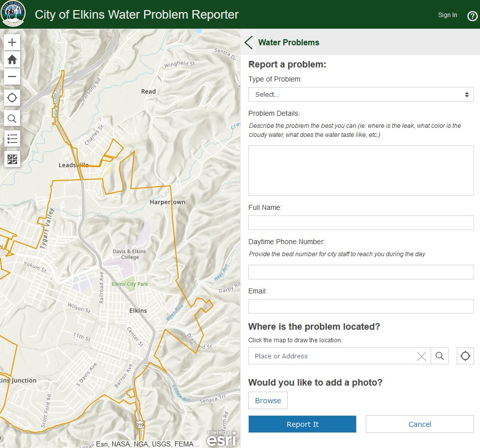Open the map search tool
The width and height of the screenshot is (480, 448).
[13, 119]
